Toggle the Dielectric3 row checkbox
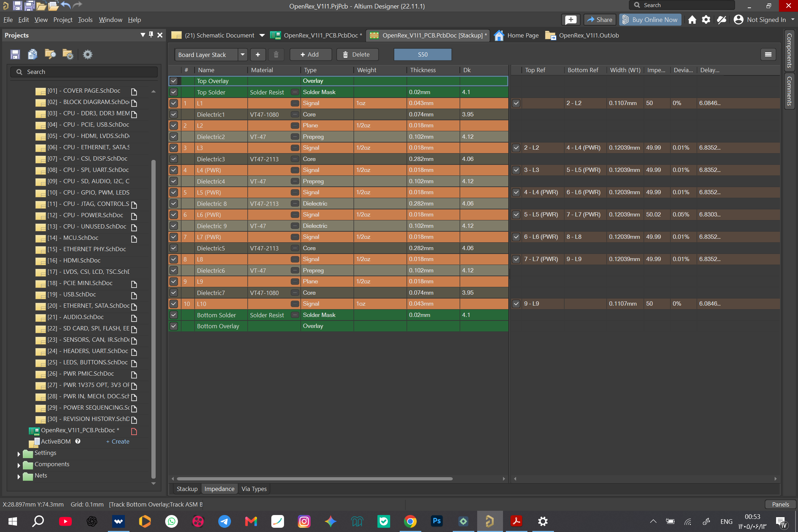The image size is (798, 532). click(174, 159)
